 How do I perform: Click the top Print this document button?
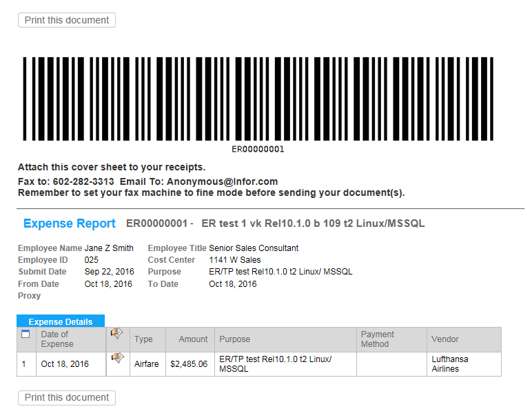pos(67,20)
